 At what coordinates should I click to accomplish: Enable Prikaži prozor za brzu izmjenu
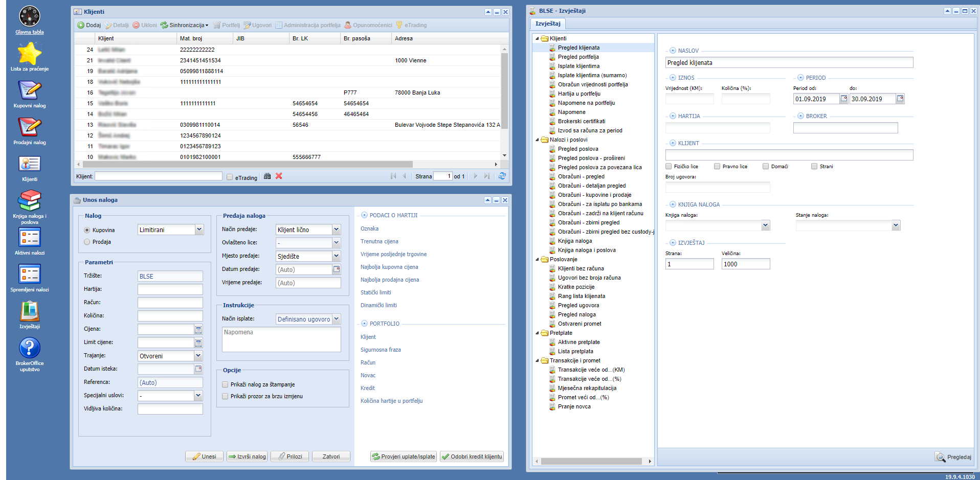(x=225, y=396)
